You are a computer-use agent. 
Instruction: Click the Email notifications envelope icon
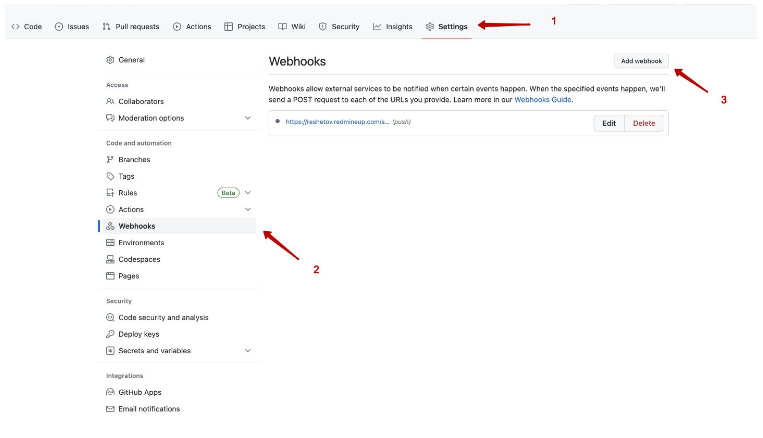110,409
